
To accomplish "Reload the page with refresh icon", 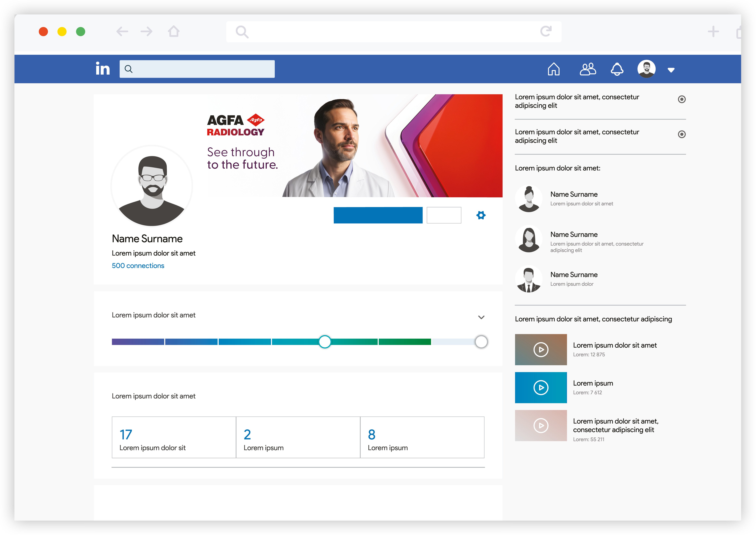I will click(x=546, y=31).
